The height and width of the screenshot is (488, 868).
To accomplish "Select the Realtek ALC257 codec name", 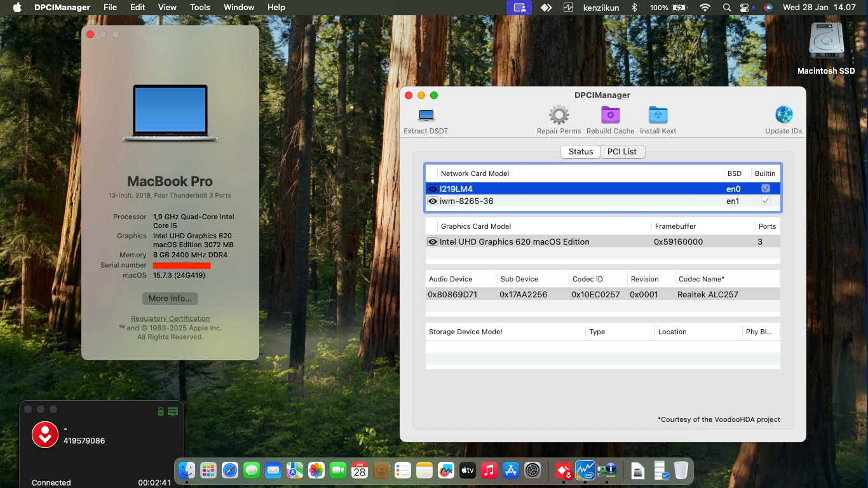I will pos(708,294).
